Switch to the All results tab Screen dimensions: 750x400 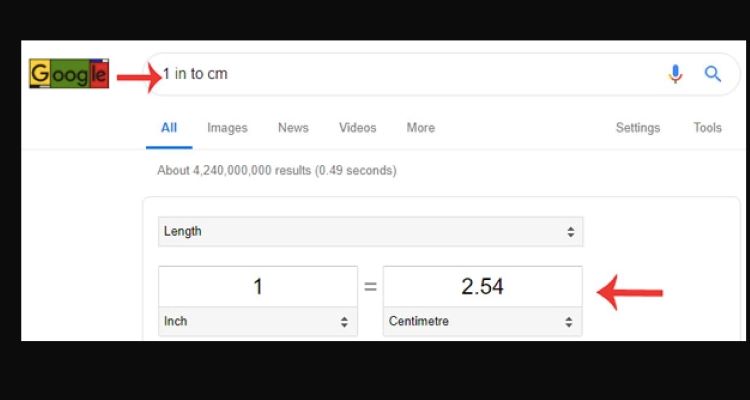[169, 128]
